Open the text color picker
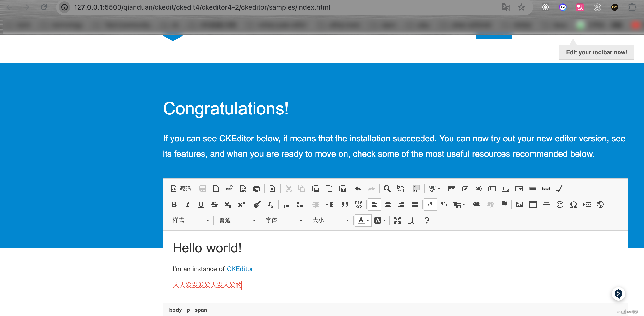The image size is (644, 316). coord(363,221)
